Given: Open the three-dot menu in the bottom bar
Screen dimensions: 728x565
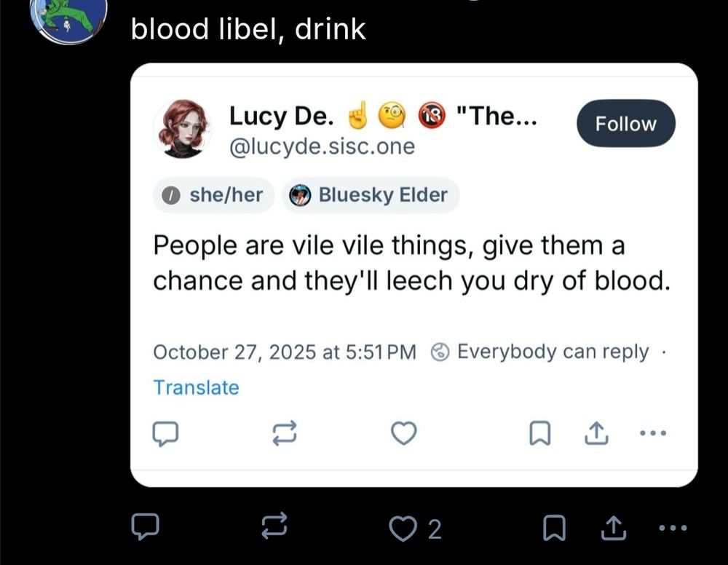Looking at the screenshot, I should 673,527.
